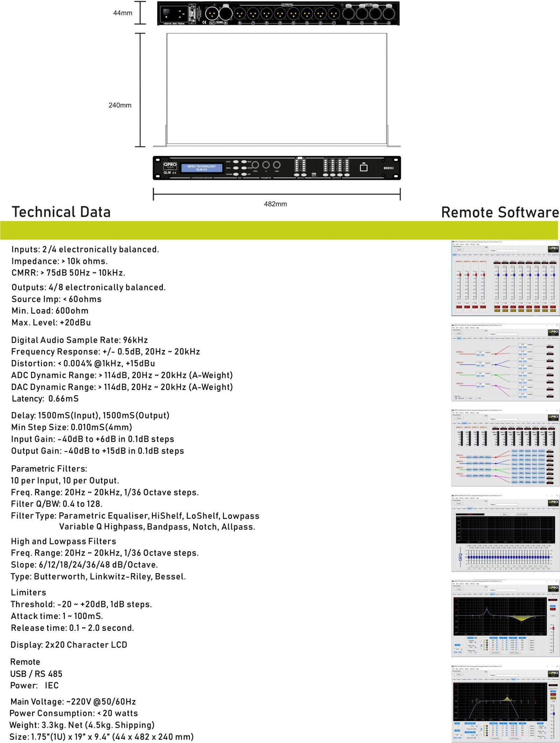Click the Remote Software heading
This screenshot has height=743, width=560.
[500, 212]
